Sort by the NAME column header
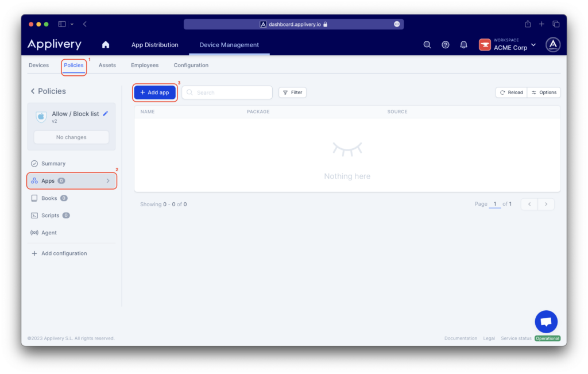The image size is (588, 374). [148, 112]
